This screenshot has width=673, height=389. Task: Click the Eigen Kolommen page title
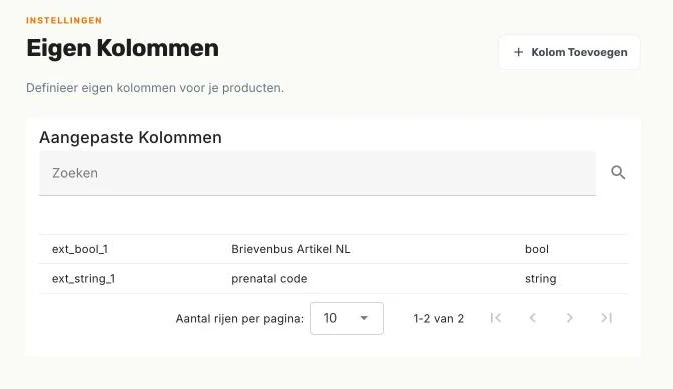122,48
